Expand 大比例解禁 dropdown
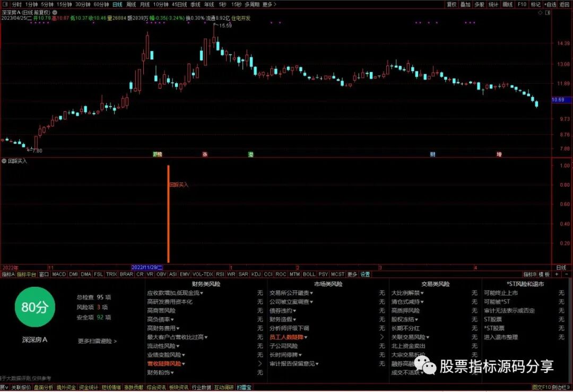Viewport: 573px width, 392px height. (407, 293)
